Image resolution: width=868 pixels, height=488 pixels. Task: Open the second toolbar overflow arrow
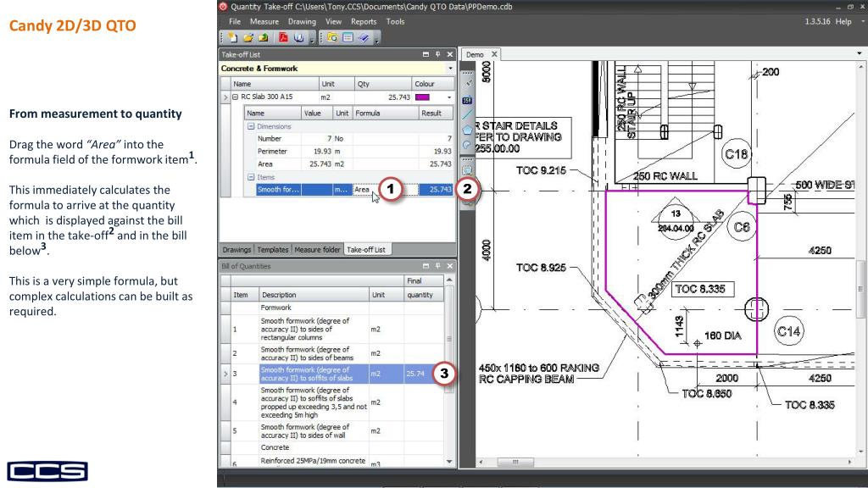(x=377, y=39)
